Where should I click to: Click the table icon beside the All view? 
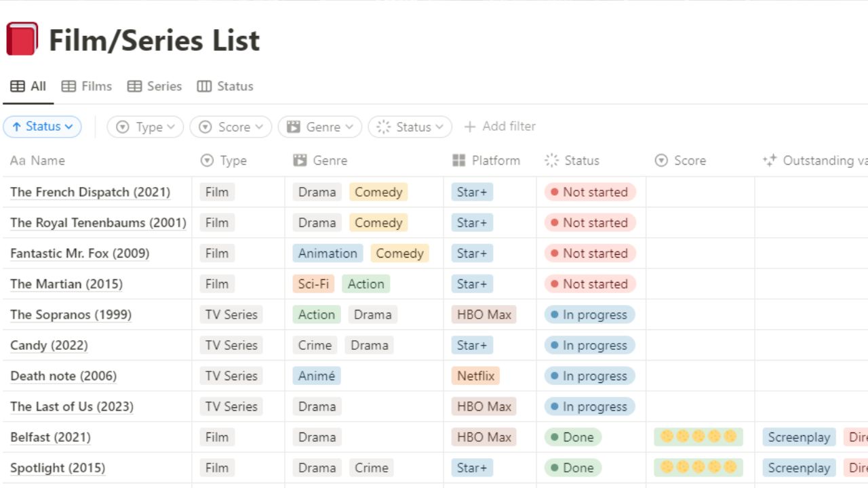[17, 86]
